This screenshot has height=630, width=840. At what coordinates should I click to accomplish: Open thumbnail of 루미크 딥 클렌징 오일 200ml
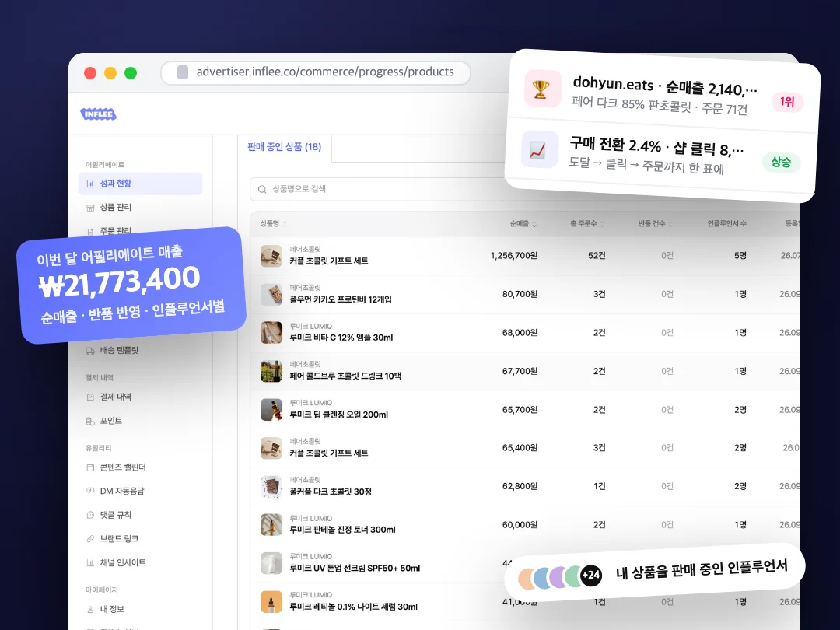[x=271, y=410]
